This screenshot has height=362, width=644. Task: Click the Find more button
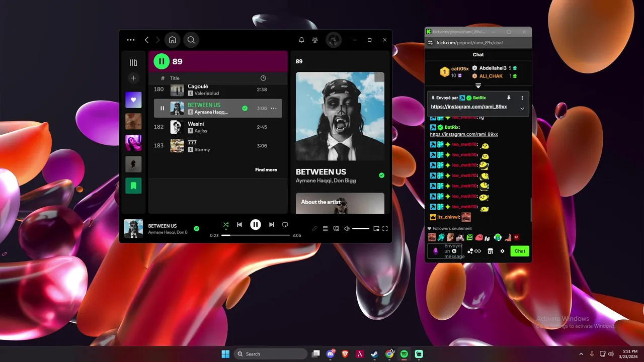266,170
